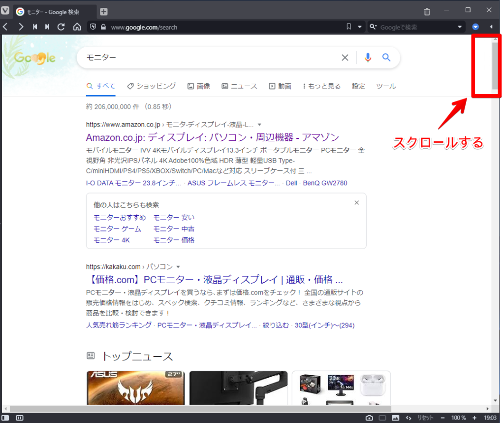
Task: Expand the address bar dropdown arrow
Action: click(360, 27)
